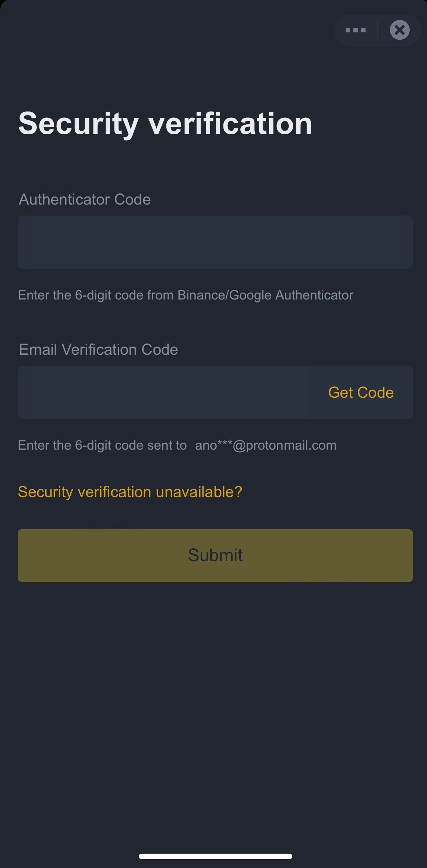Click the word "Security" in the page title

pos(78,124)
